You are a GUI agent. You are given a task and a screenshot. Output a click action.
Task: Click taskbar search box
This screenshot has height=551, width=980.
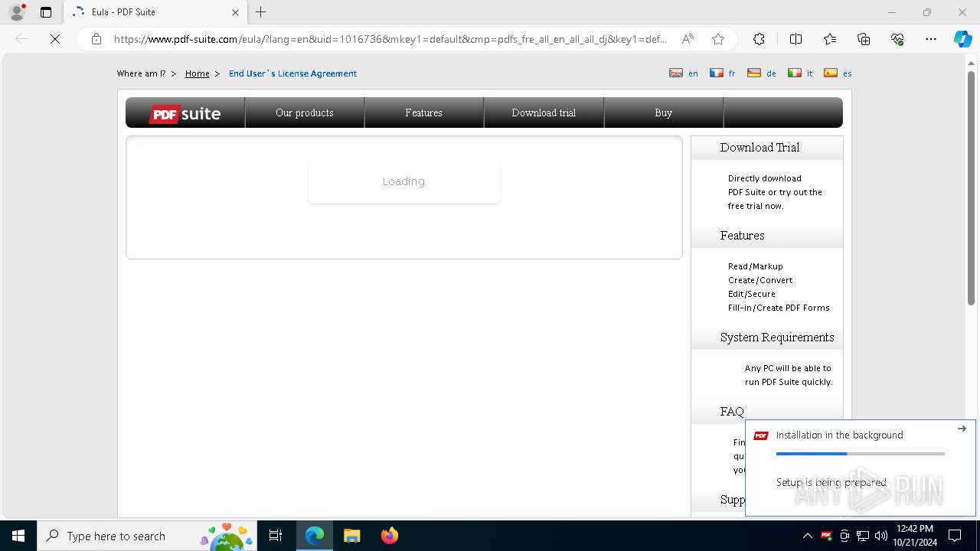point(149,536)
